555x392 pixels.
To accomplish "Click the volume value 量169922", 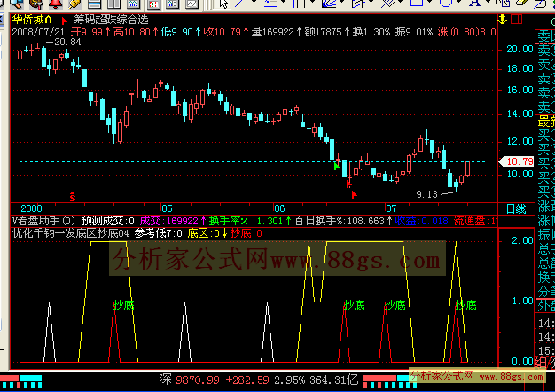I will (x=272, y=32).
